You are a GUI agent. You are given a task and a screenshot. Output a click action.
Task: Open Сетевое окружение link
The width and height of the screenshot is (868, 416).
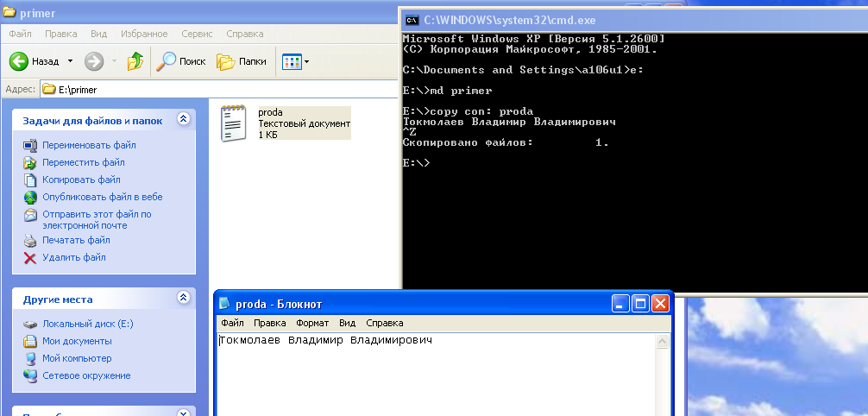[86, 375]
